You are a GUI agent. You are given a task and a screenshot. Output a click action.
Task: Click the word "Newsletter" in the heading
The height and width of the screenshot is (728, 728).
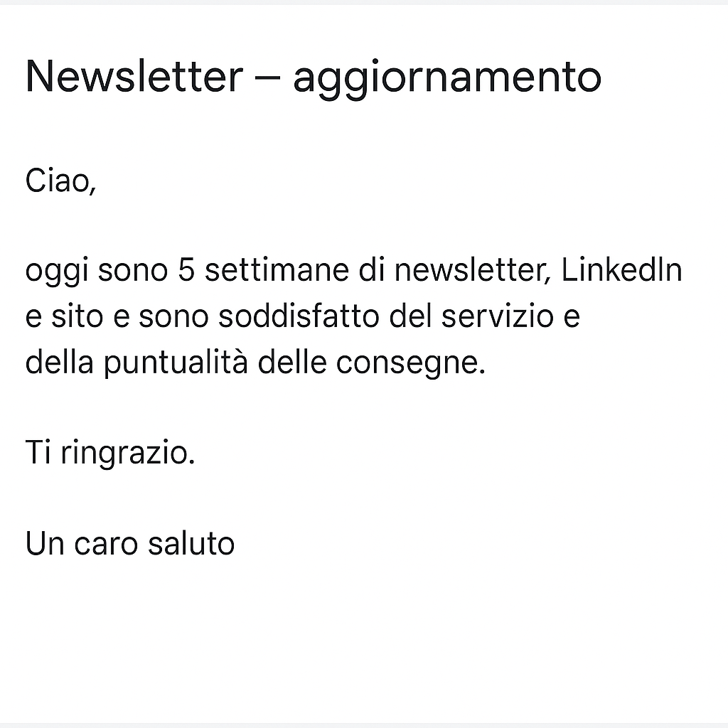pos(134,77)
